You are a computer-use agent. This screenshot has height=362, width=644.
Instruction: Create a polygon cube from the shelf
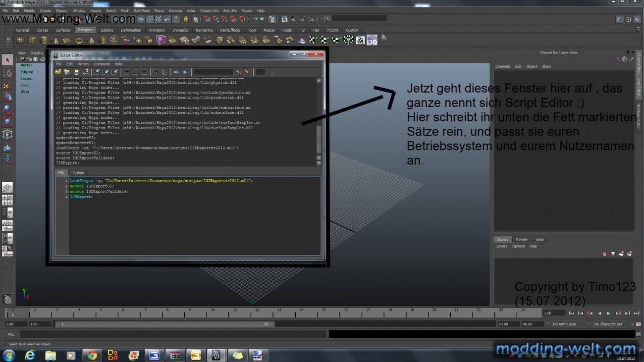point(32,40)
